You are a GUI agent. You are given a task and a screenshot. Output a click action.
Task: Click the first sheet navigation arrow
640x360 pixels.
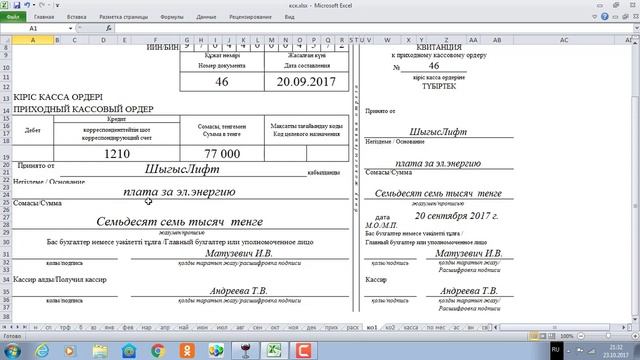(4, 327)
